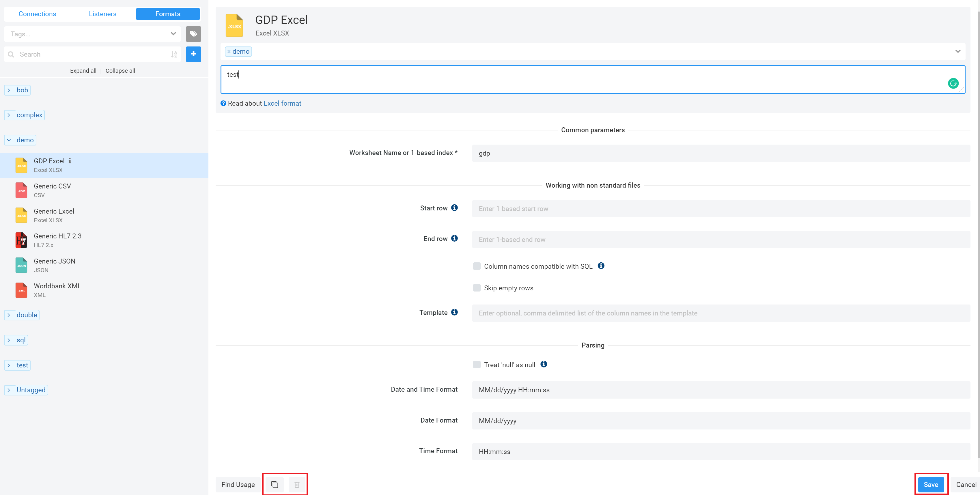Click Collapse all link
This screenshot has width=980, height=495.
(x=120, y=71)
